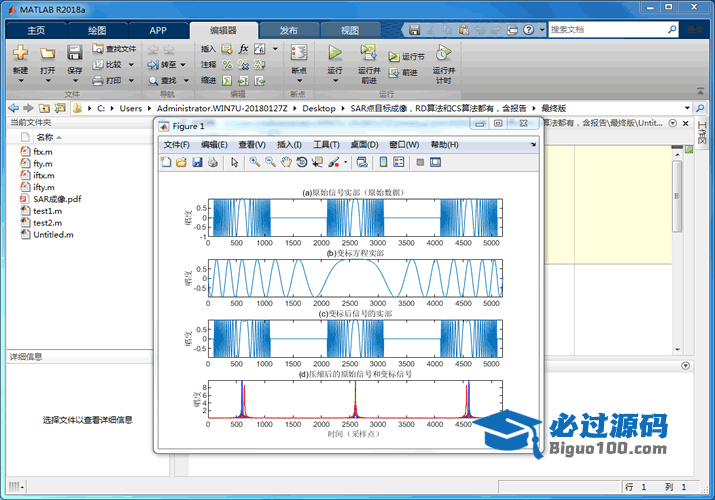Select Untitled.m in the file list
This screenshot has width=715, height=500.
(53, 235)
